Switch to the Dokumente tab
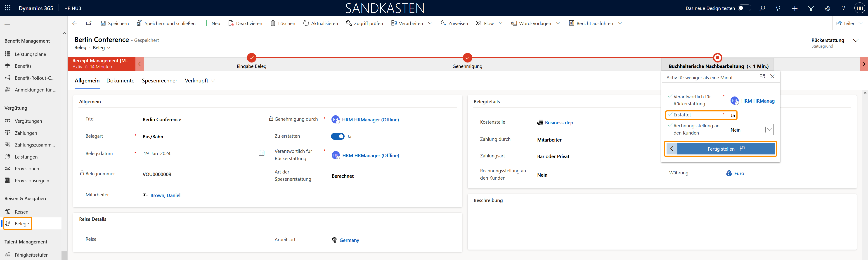The height and width of the screenshot is (260, 868). click(120, 81)
